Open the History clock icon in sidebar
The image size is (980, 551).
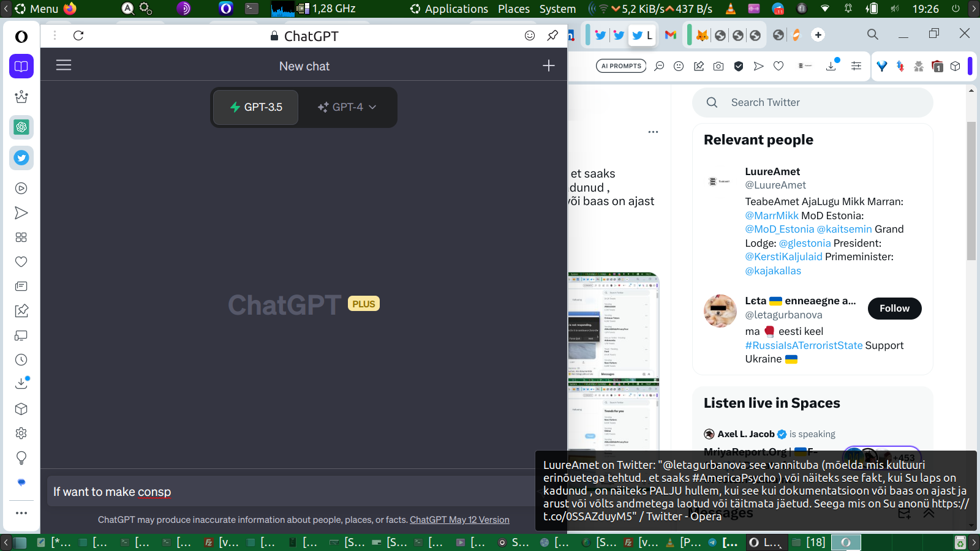21,360
